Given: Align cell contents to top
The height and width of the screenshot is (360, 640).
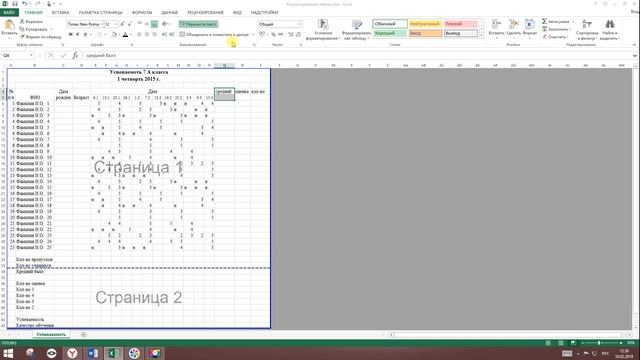Looking at the screenshot, I should tap(140, 24).
